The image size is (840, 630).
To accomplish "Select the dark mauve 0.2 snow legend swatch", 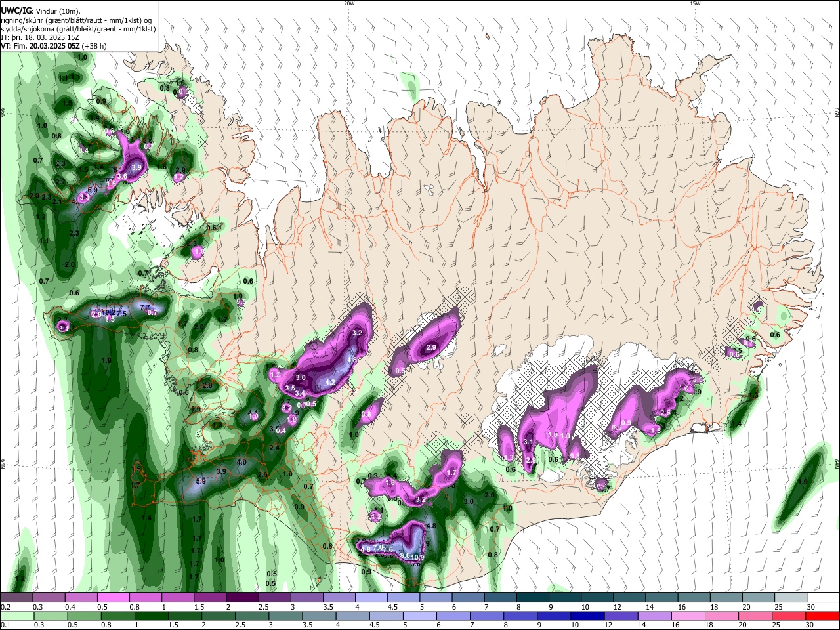I will pyautogui.click(x=16, y=598).
